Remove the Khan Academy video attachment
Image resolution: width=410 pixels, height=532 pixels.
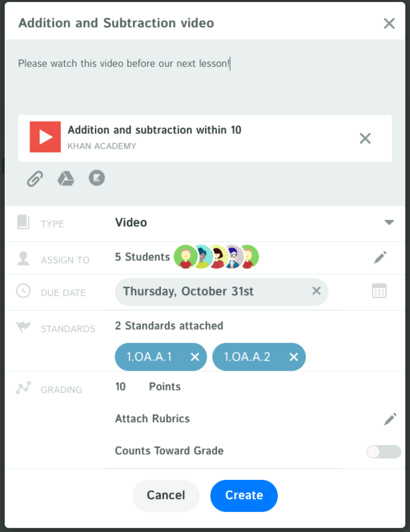[365, 138]
